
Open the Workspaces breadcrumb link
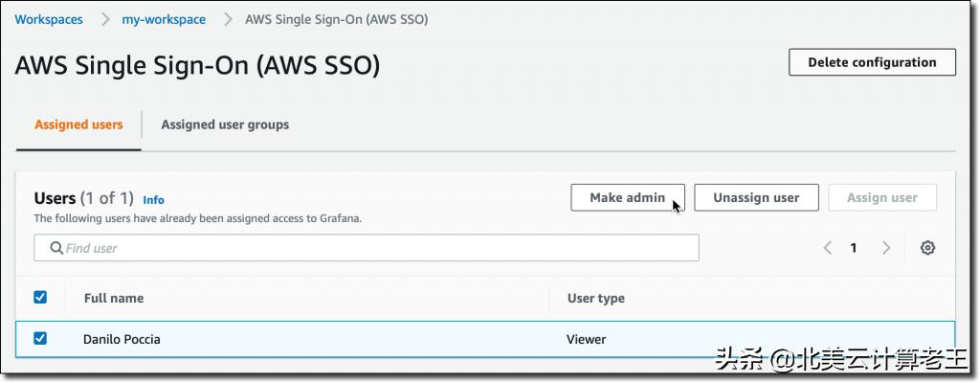[49, 19]
